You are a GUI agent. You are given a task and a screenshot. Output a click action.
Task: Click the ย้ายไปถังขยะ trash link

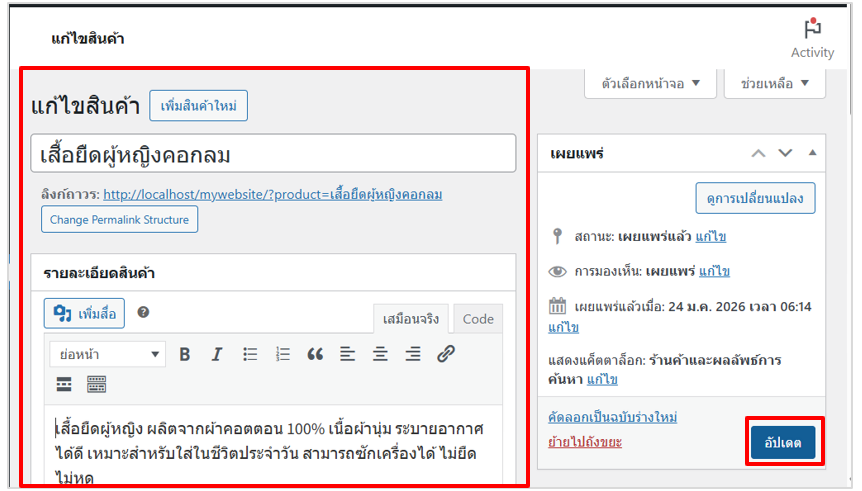pos(585,442)
